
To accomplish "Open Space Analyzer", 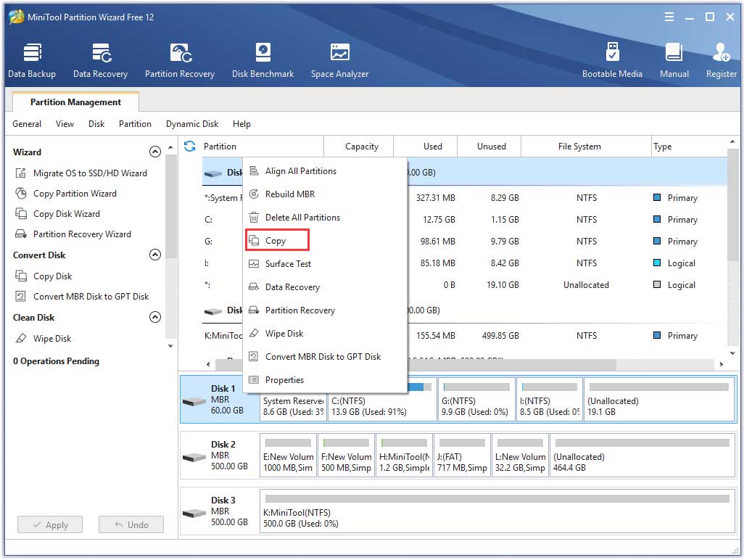I will (x=339, y=60).
